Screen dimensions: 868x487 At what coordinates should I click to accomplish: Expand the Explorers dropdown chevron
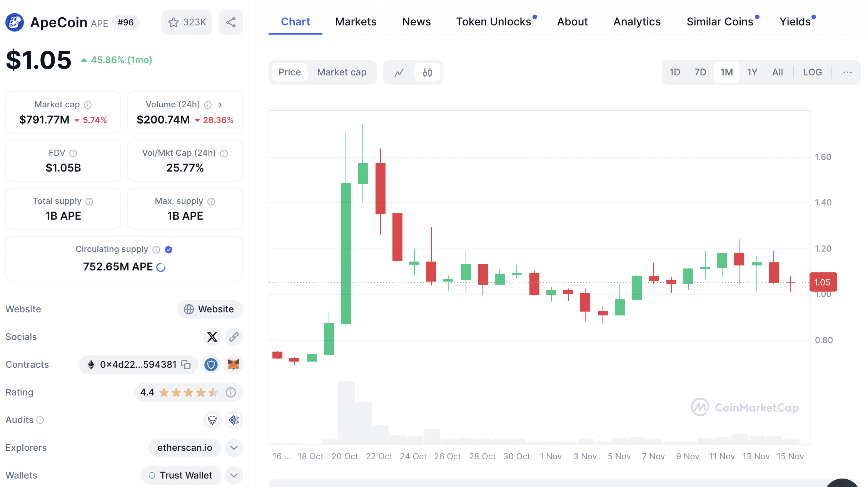click(x=234, y=448)
